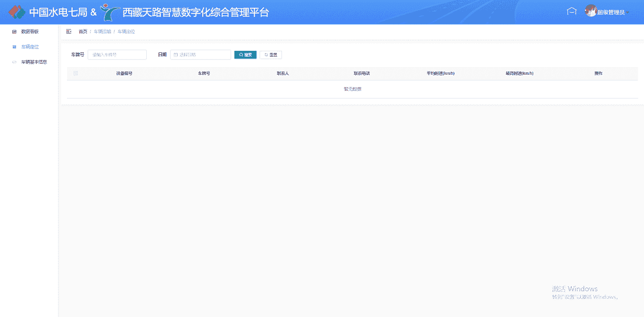The height and width of the screenshot is (317, 644).
Task: Click the 车辆基本信息 sidebar icon
Action: [14, 62]
